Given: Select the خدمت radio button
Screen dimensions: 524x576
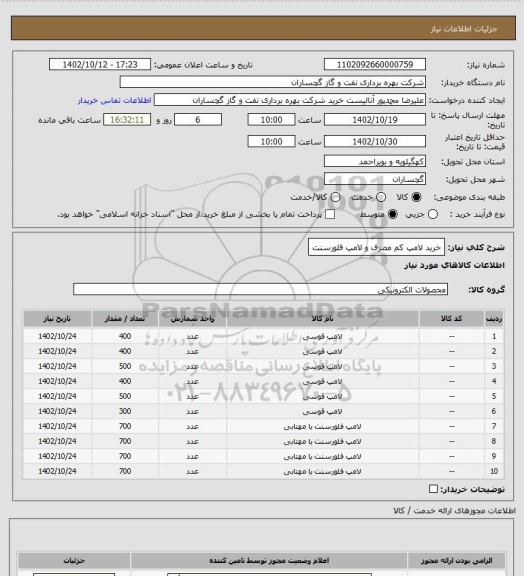Looking at the screenshot, I should pyautogui.click(x=381, y=197).
